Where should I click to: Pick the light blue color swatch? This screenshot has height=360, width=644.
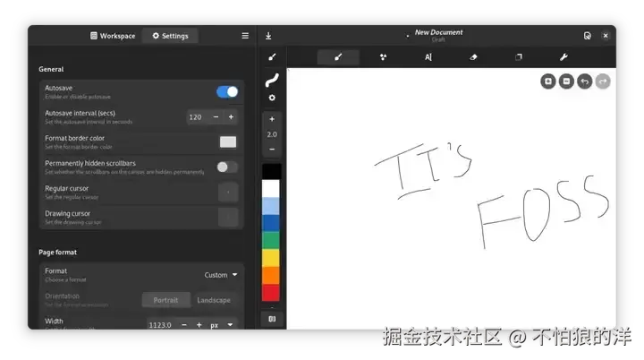[x=271, y=206]
